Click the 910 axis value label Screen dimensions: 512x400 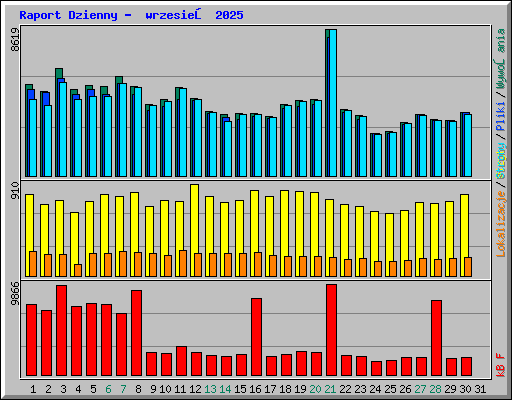(15, 191)
